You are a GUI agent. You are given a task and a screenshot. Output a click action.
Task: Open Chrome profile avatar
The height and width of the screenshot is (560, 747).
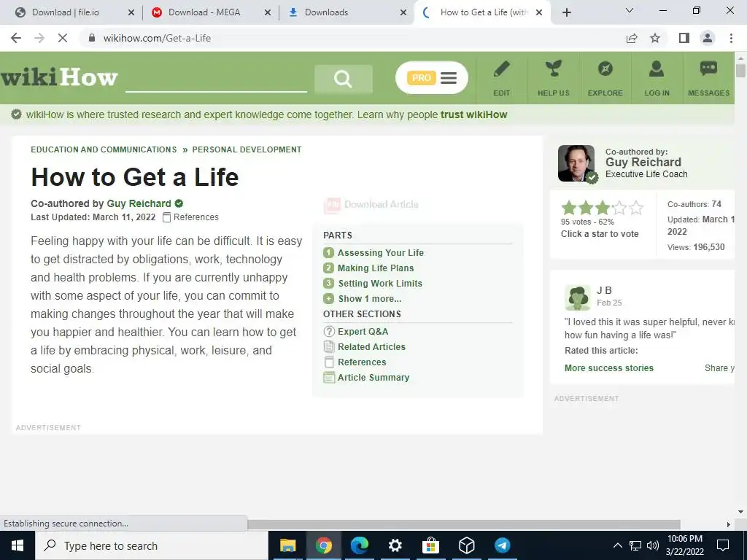pyautogui.click(x=708, y=38)
